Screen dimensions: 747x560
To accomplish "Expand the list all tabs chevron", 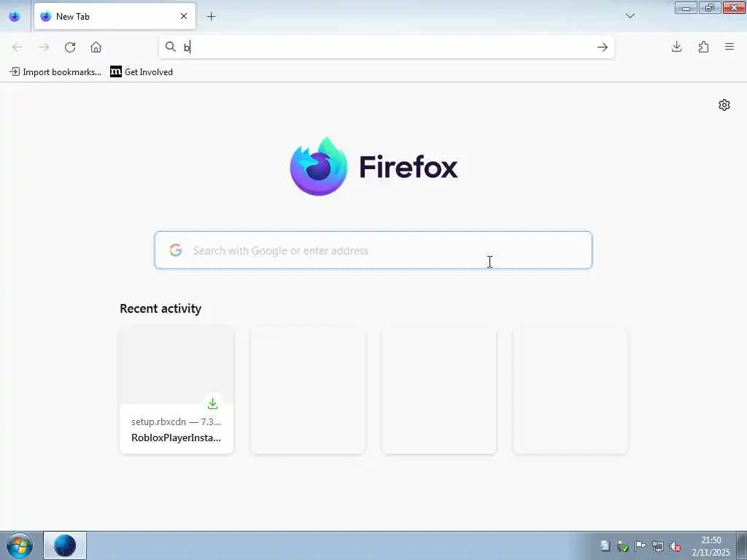I will point(630,16).
